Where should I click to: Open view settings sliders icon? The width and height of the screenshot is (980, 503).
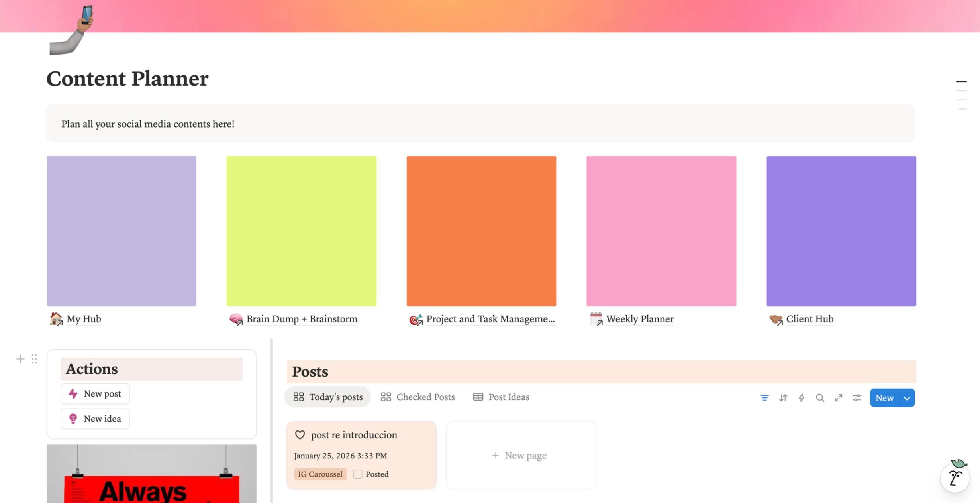[857, 398]
